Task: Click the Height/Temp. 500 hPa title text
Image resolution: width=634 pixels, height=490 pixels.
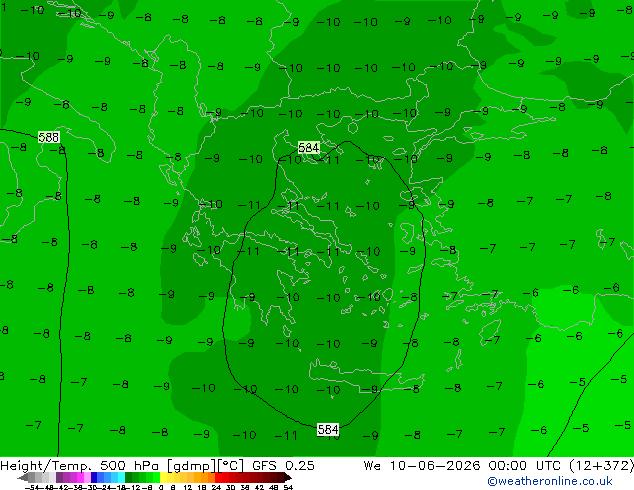Action: 79,466
